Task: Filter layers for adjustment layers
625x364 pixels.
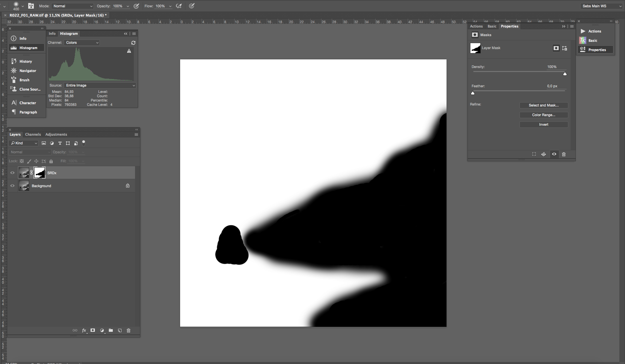Action: pos(52,143)
